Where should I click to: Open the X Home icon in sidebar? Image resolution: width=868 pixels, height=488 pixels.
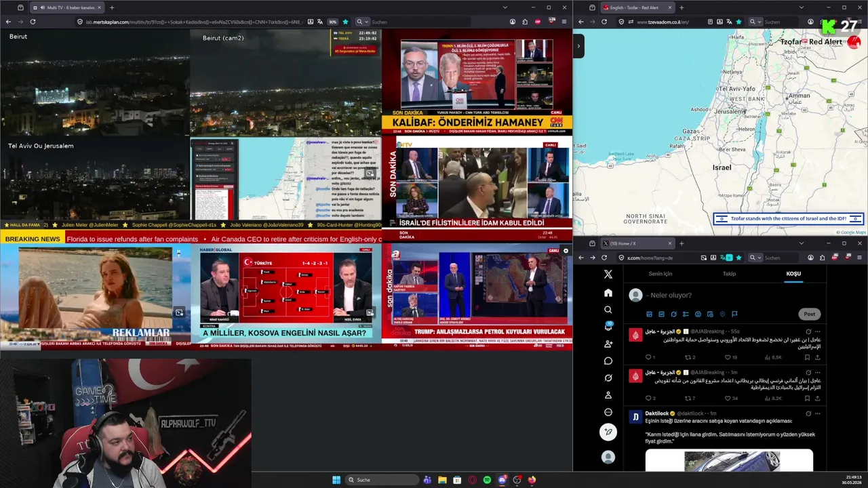(608, 293)
